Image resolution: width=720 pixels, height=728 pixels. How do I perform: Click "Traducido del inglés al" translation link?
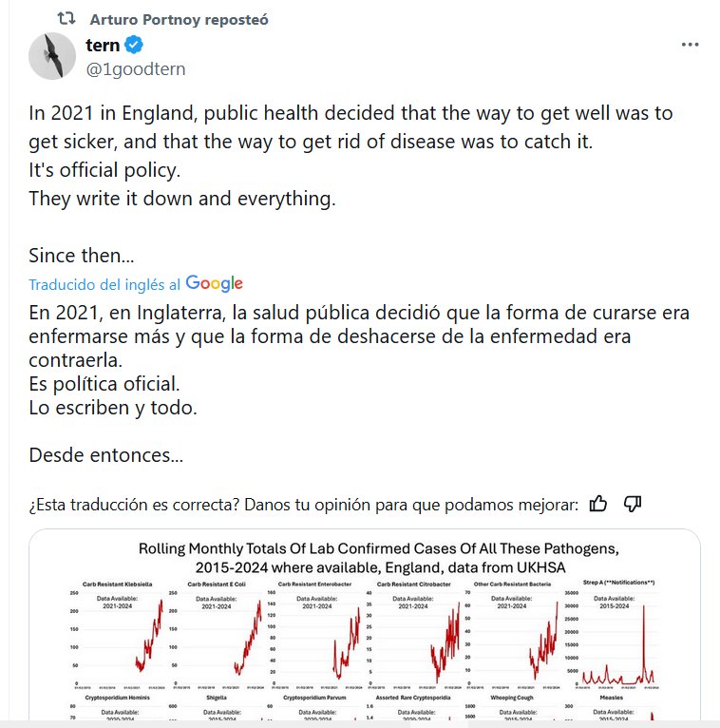point(104,284)
